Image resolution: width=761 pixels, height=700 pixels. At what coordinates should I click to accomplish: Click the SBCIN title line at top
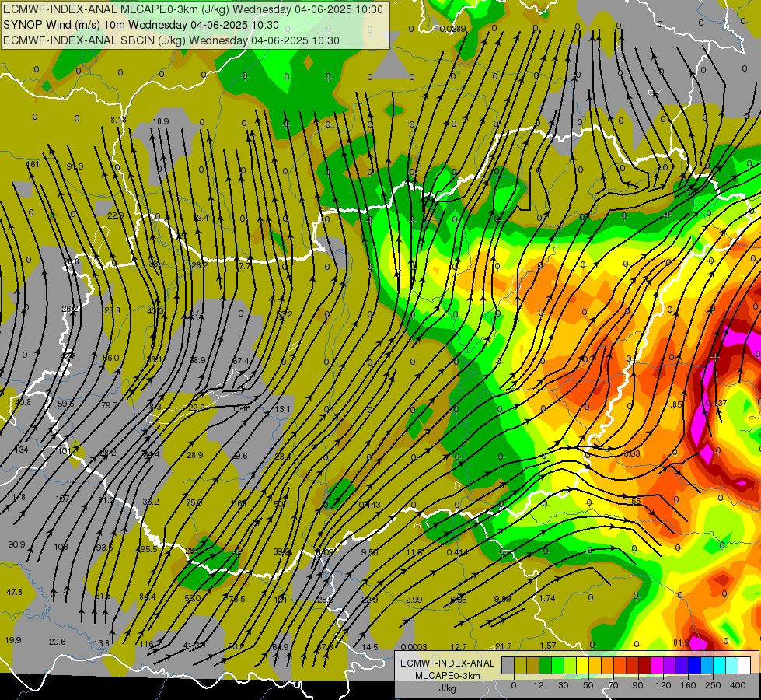171,40
